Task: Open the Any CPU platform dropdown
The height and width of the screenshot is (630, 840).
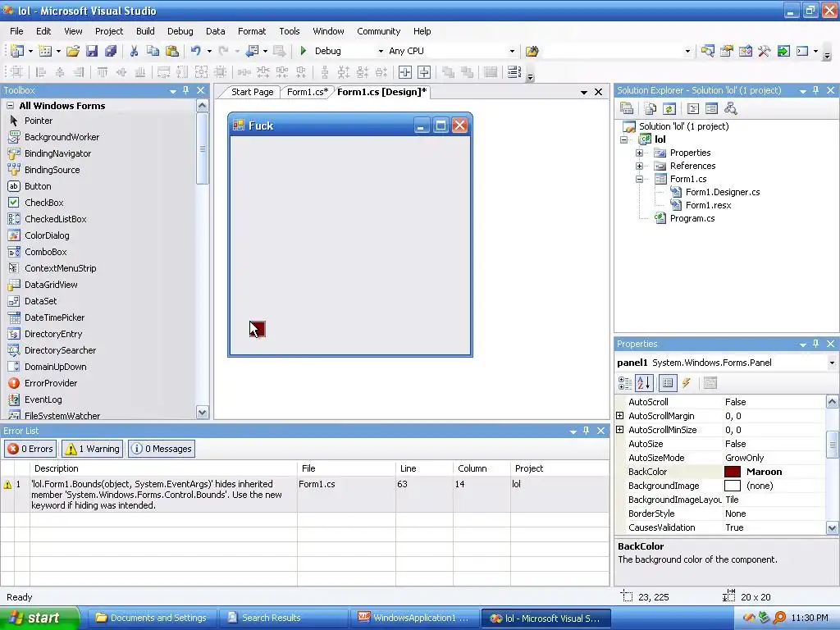Action: point(512,52)
